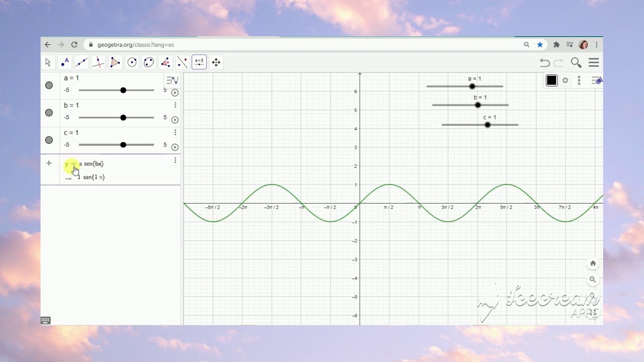Select the Line tool
Viewport: 644px width, 362px height.
pos(82,62)
